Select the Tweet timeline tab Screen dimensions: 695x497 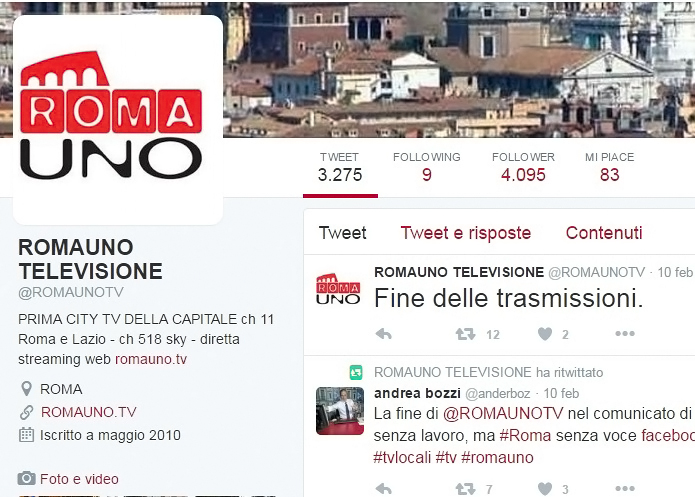click(342, 233)
